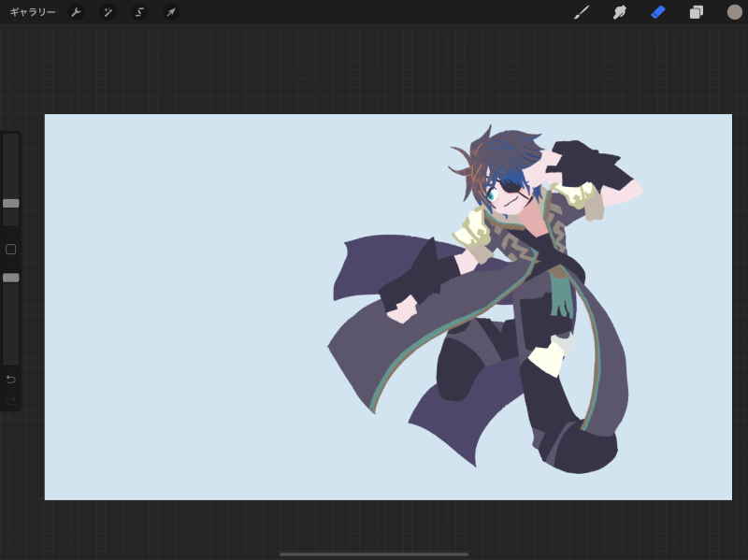Undo the last stroke with the undo arrow
The width and height of the screenshot is (748, 560).
point(11,380)
